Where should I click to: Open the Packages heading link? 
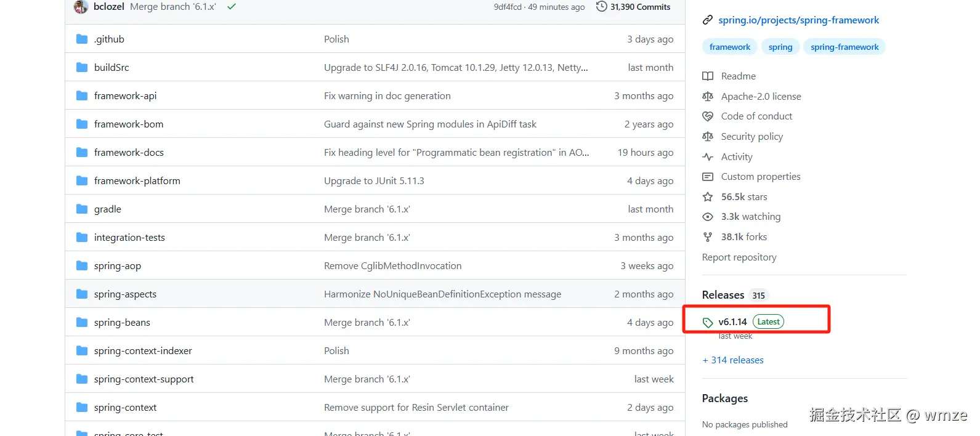(725, 398)
